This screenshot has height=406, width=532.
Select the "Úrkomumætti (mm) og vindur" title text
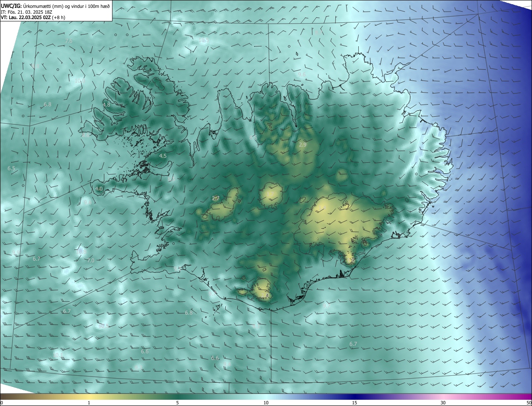coord(54,6)
